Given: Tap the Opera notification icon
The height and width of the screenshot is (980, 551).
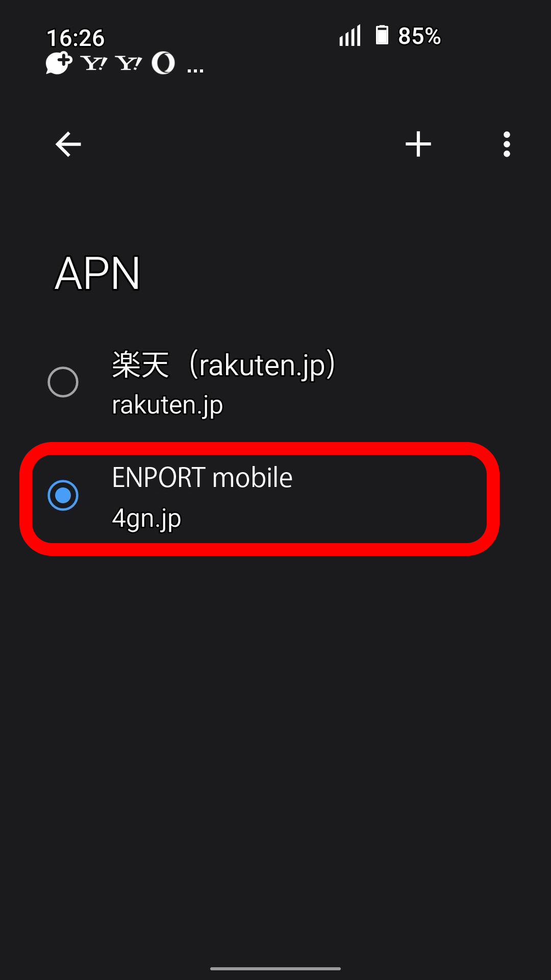Looking at the screenshot, I should click(163, 63).
